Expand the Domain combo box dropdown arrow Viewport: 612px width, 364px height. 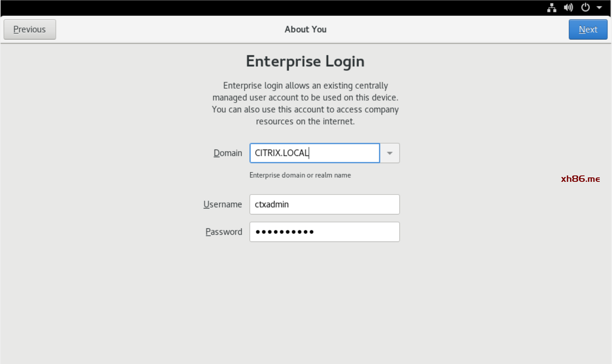tap(390, 153)
